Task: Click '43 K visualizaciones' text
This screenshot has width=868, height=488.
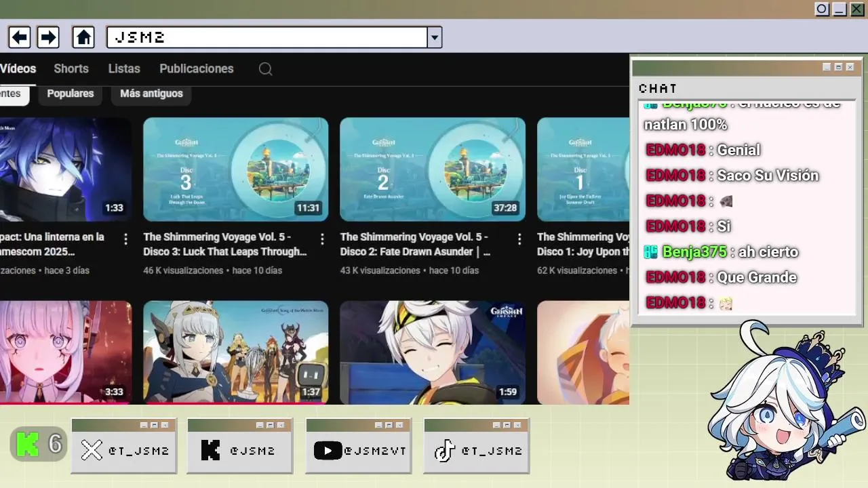Action: point(380,270)
